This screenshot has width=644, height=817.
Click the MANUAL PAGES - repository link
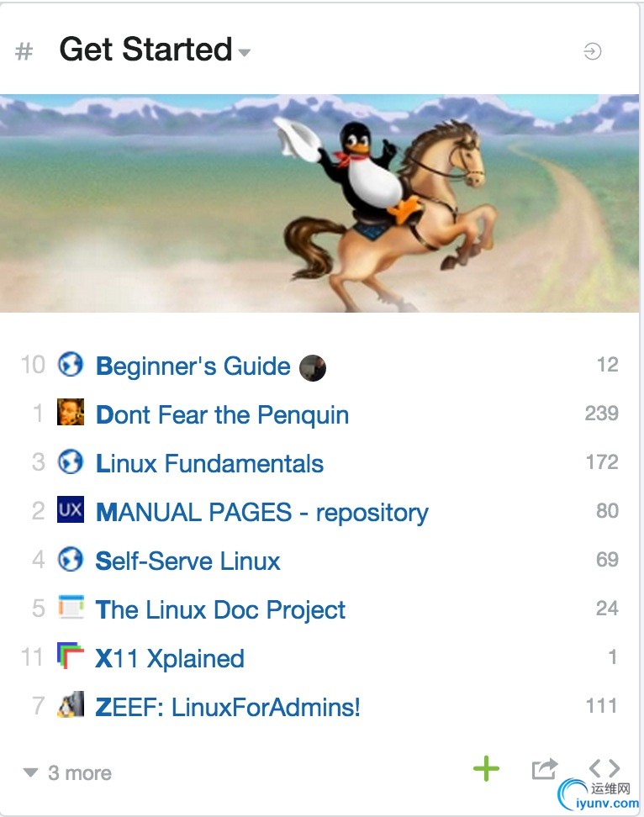(x=261, y=513)
